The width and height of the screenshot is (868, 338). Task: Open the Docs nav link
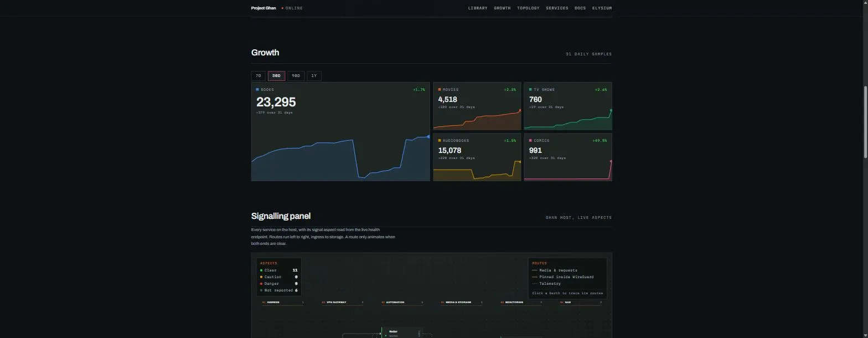[x=580, y=8]
